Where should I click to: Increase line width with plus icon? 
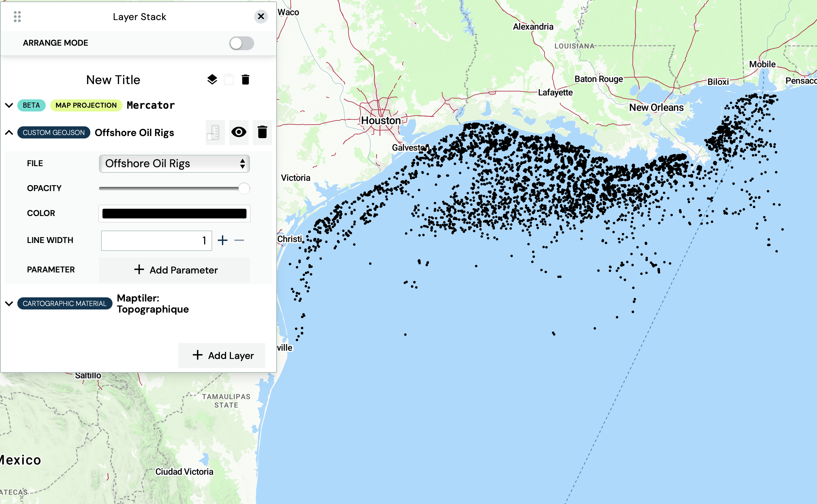click(x=223, y=240)
